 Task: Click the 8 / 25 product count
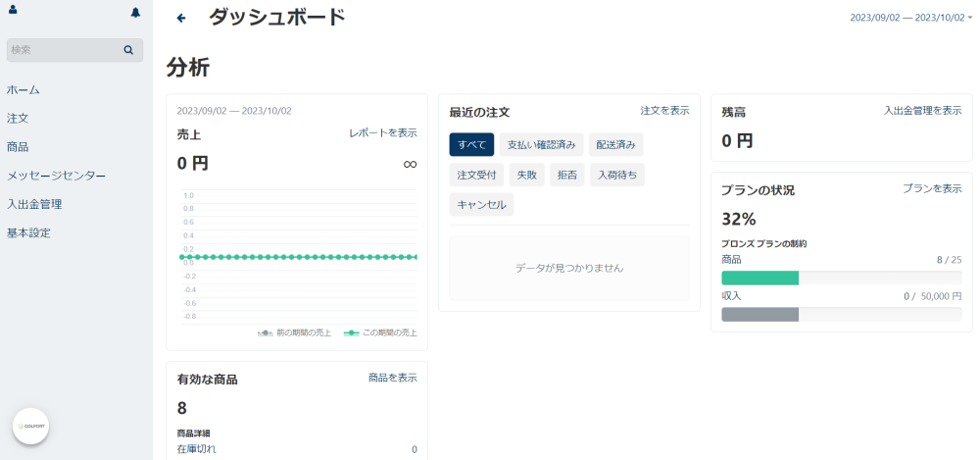(950, 260)
